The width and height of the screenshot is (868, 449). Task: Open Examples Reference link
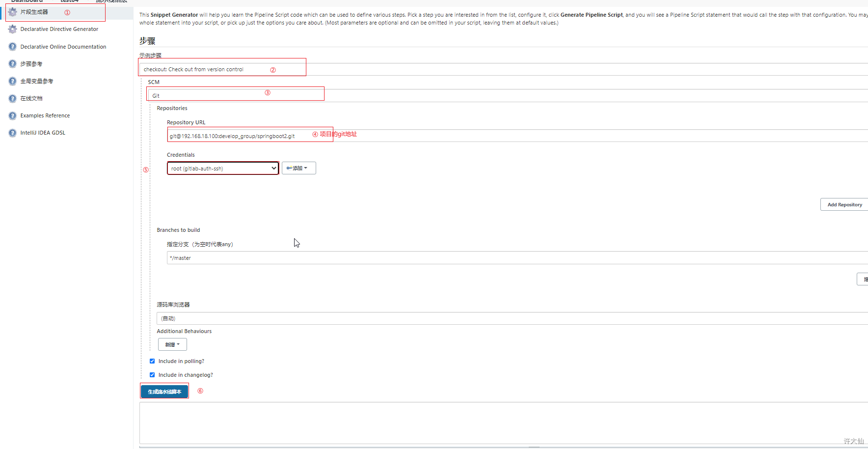(45, 115)
